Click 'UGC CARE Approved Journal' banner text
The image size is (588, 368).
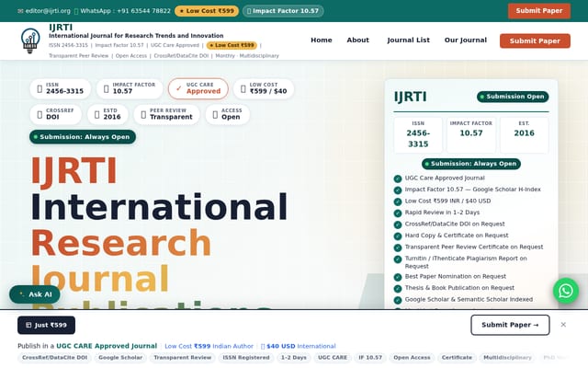(x=107, y=346)
